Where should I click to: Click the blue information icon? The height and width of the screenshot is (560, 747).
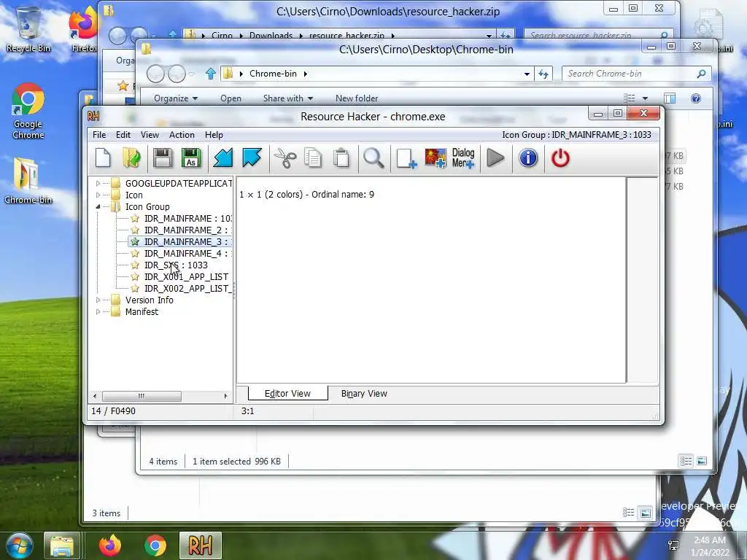point(528,158)
